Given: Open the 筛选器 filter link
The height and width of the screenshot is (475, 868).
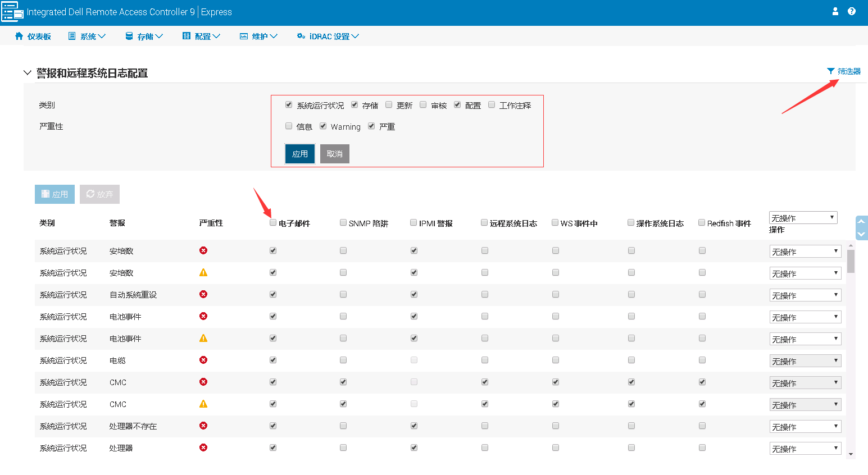Looking at the screenshot, I should (844, 71).
